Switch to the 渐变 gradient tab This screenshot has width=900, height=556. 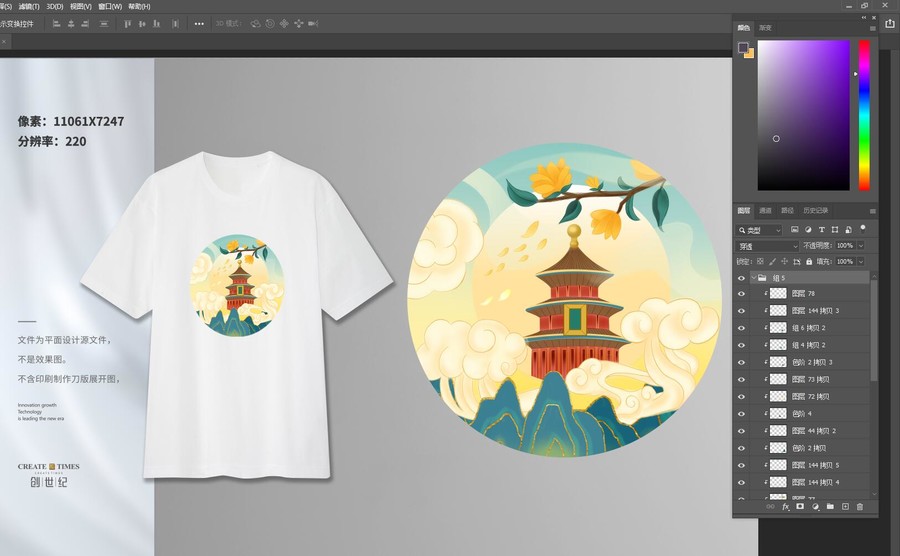click(x=765, y=28)
